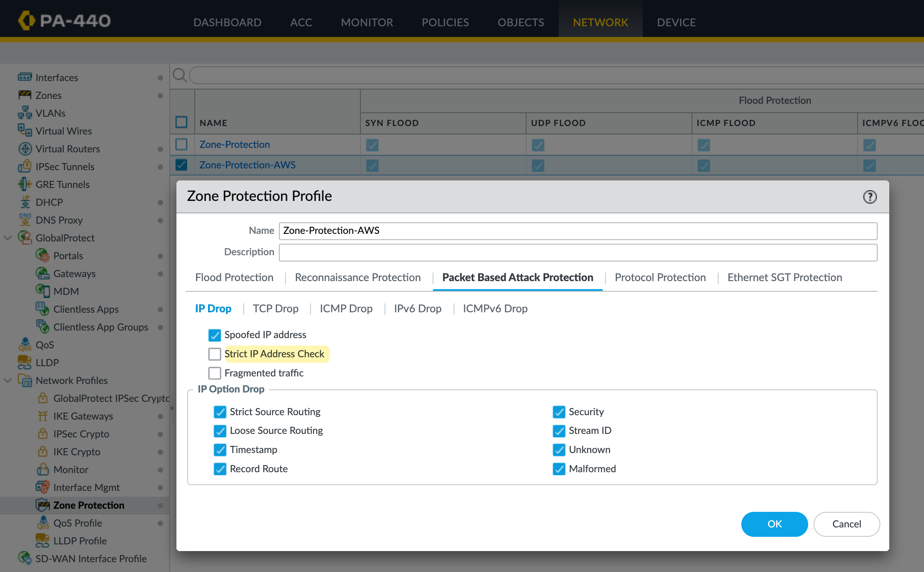Click the QoS sidebar icon
This screenshot has width=924, height=572.
25,344
